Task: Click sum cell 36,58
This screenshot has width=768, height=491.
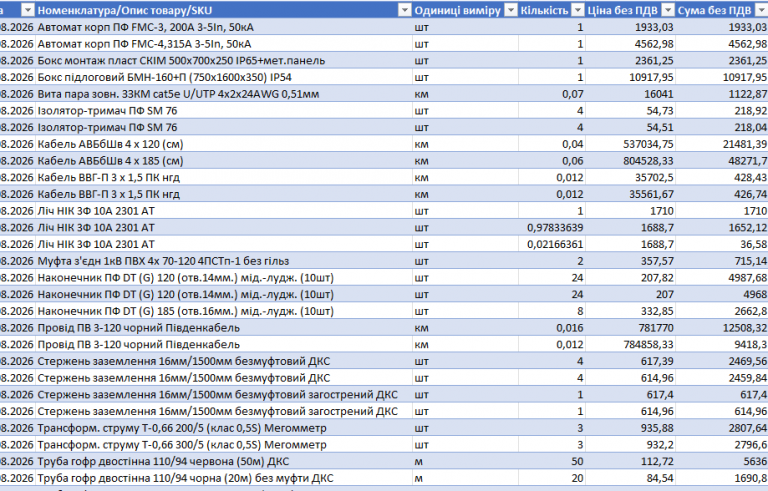Action: [x=722, y=244]
